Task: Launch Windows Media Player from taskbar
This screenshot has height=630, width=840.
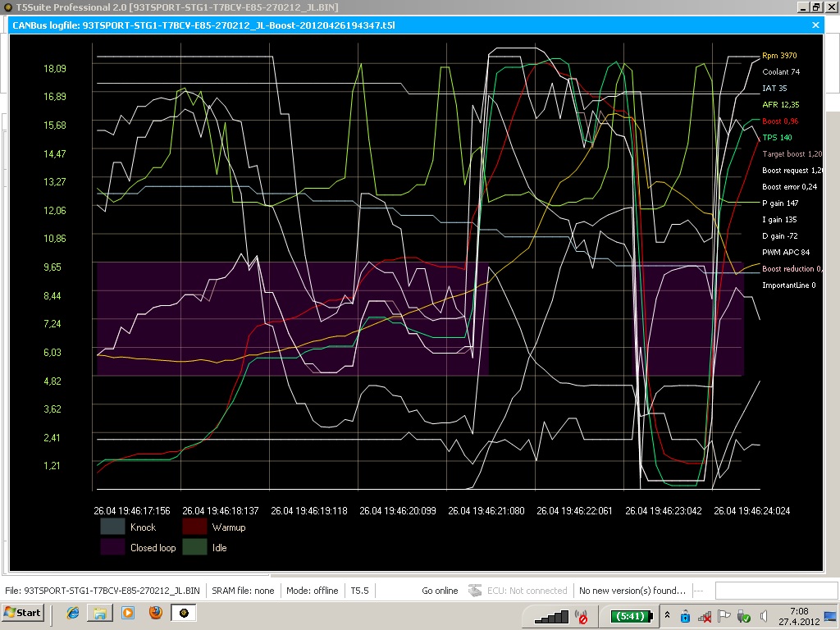Action: click(128, 613)
